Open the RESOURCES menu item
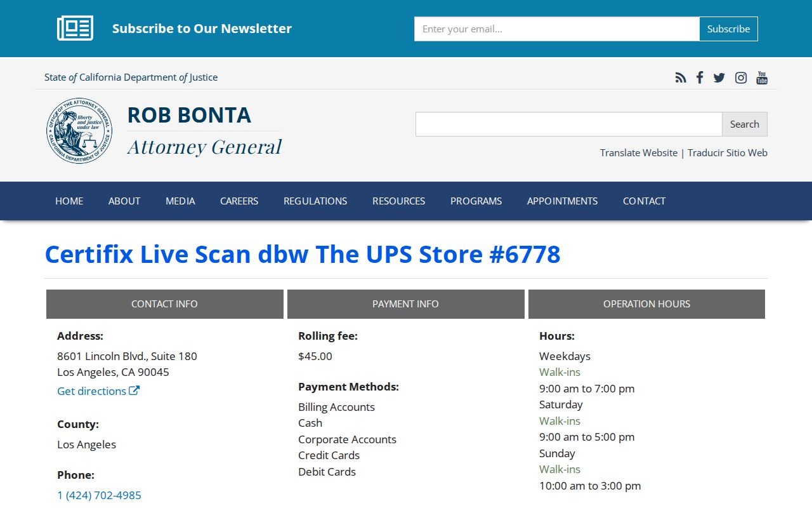The height and width of the screenshot is (508, 812). pos(398,201)
